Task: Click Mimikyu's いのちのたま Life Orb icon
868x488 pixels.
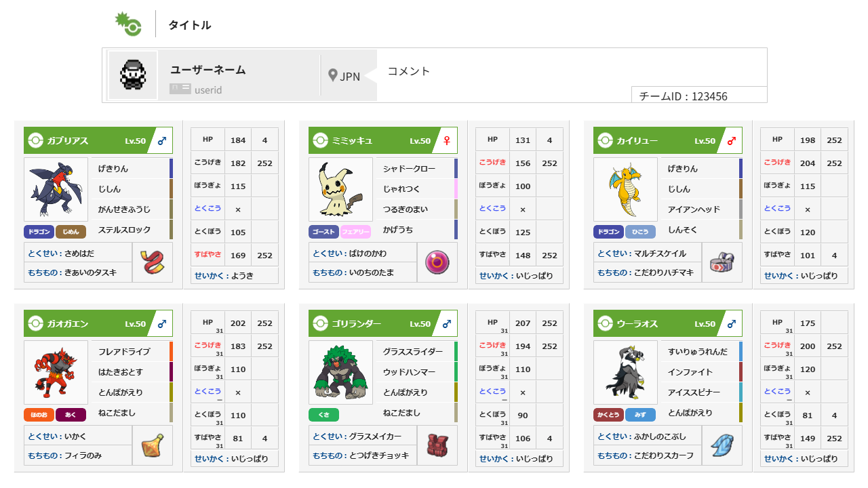Action: pyautogui.click(x=437, y=262)
